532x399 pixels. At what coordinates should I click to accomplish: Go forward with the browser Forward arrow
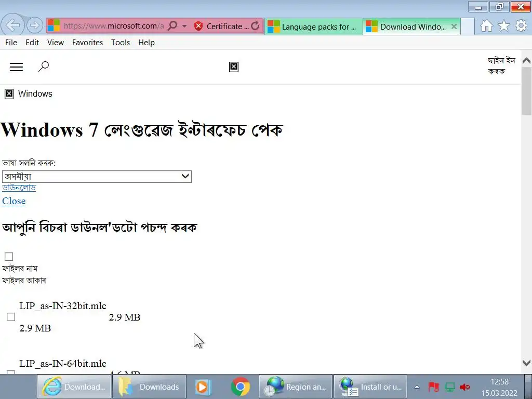[x=34, y=25]
